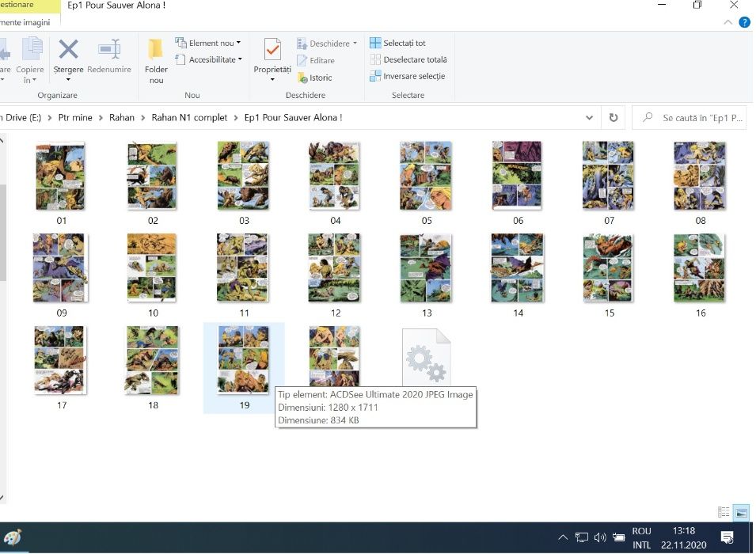Select image thumbnail 05
756x554 pixels.
tap(426, 176)
